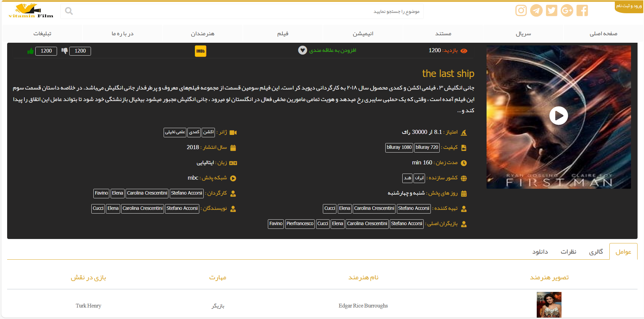Click the افزودن به علاقه مندی link
644x319 pixels.
tap(332, 51)
